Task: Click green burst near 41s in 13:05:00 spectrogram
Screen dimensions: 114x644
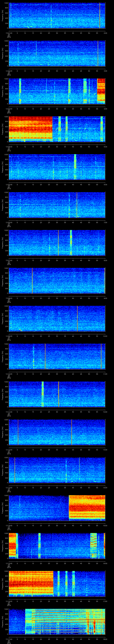Action: pos(75,167)
